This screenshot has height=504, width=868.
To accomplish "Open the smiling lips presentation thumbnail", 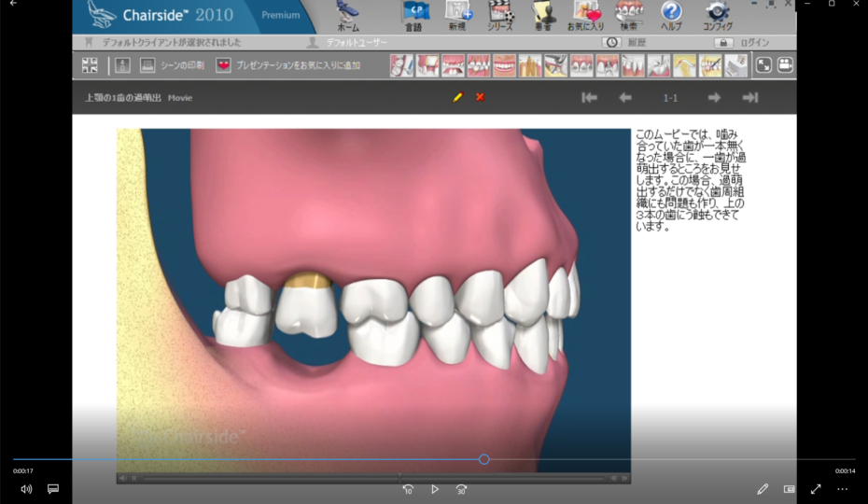I will (504, 65).
